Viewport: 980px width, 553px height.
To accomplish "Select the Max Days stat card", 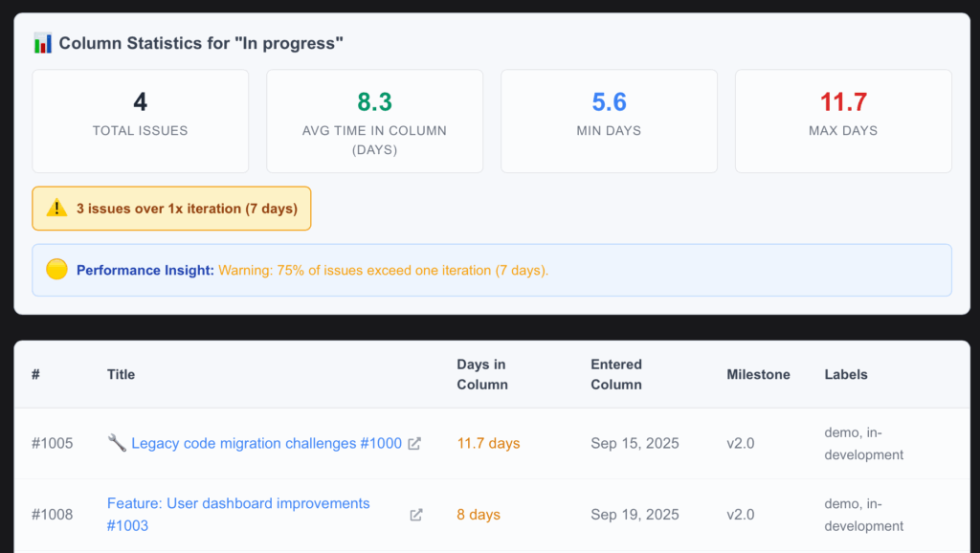I will click(x=843, y=121).
